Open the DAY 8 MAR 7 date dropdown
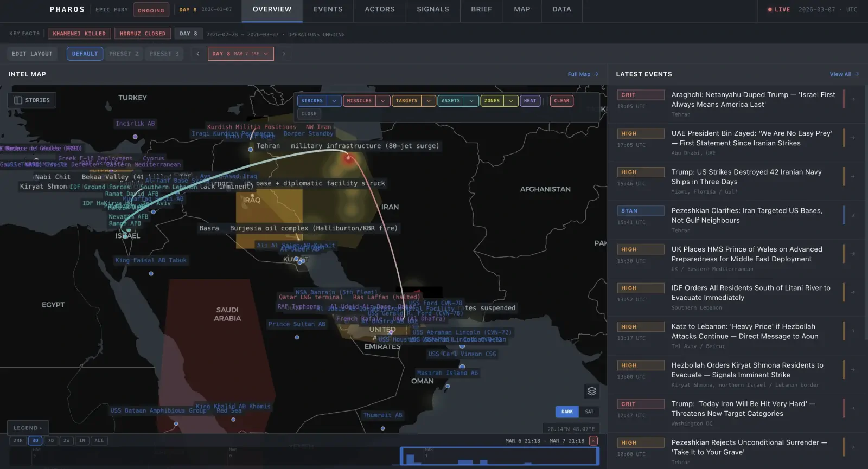Viewport: 868px width, 469px height. pyautogui.click(x=241, y=54)
